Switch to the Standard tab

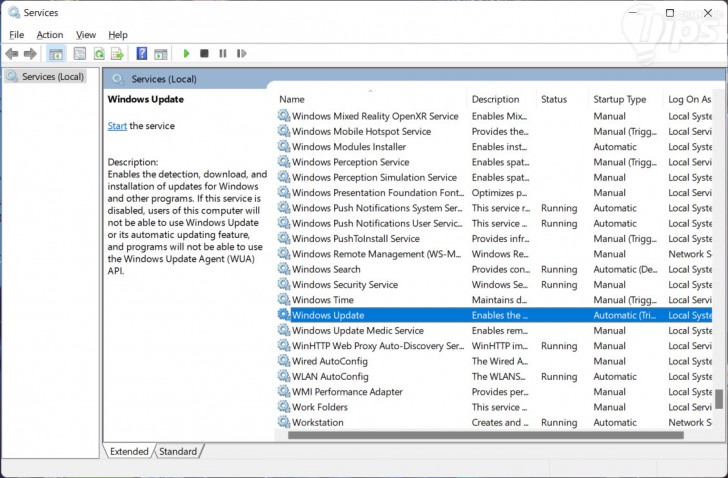178,452
